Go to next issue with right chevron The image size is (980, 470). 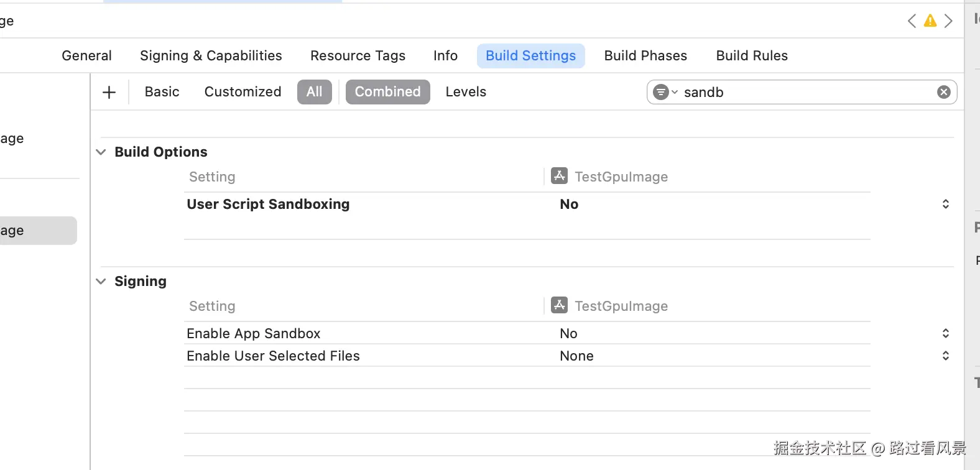click(948, 21)
